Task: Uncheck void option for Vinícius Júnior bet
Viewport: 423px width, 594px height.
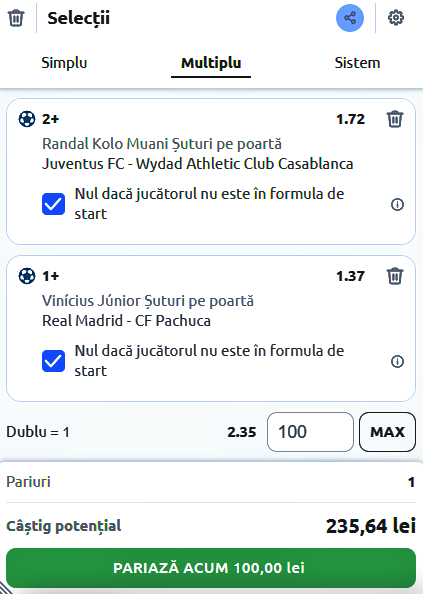Action: coord(53,361)
